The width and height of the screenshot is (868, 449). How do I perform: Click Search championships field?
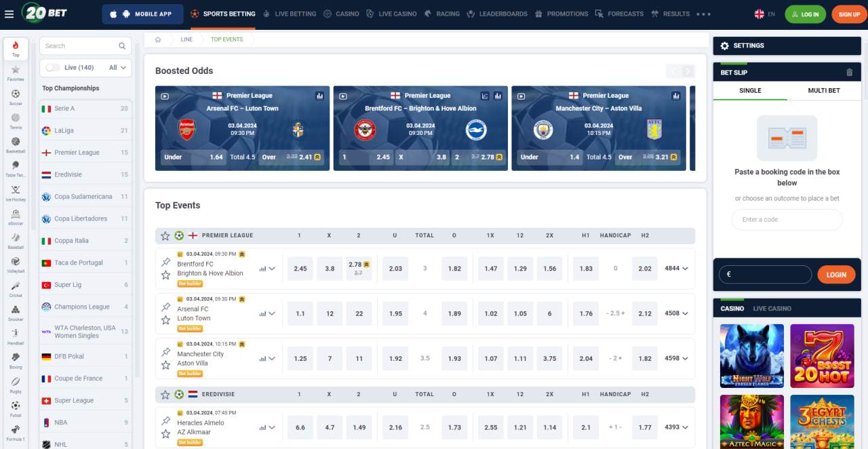(85, 46)
